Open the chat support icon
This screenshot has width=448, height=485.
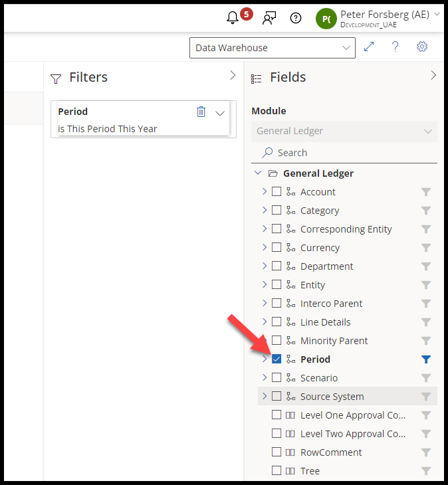pyautogui.click(x=269, y=18)
